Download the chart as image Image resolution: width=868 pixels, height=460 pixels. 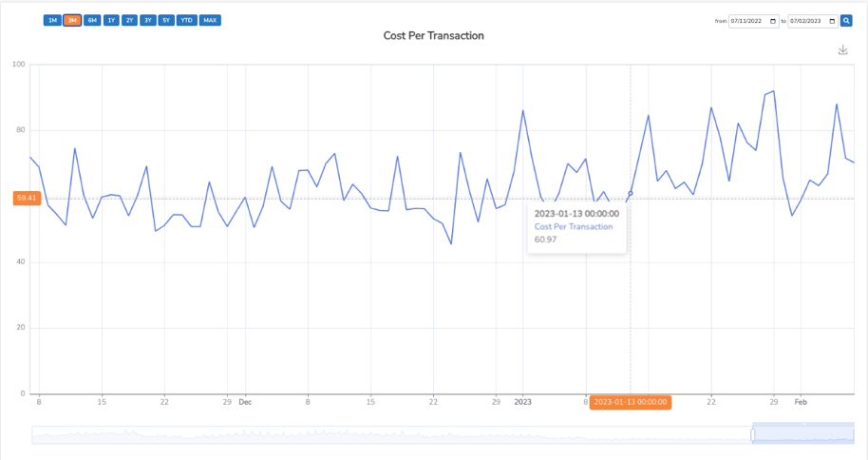coord(842,50)
